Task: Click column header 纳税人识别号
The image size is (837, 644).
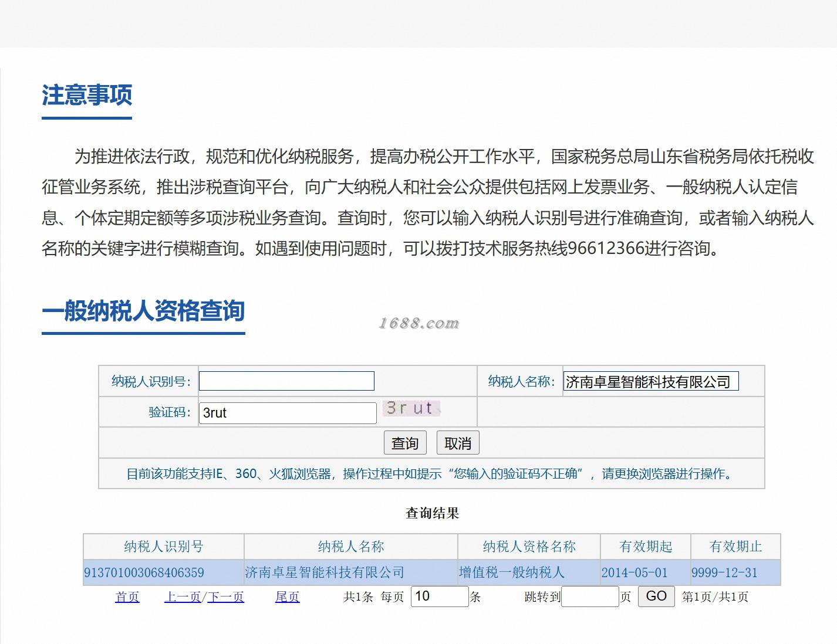Action: tap(164, 547)
